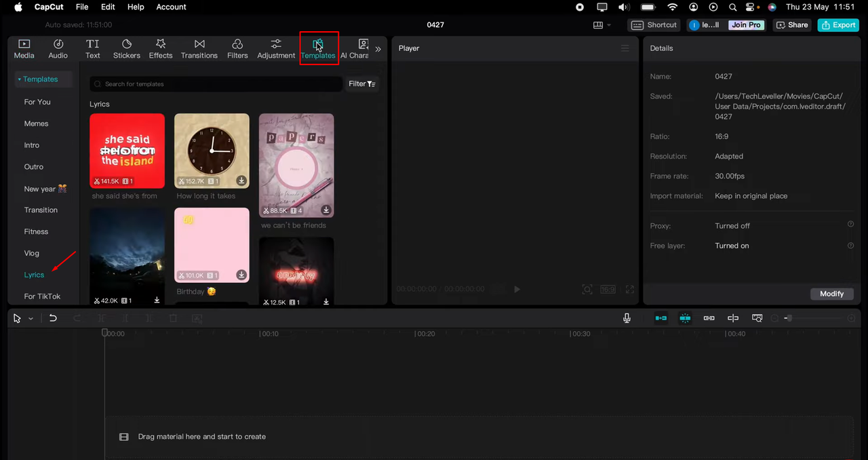Click the Player focus/scan frame icon
The image size is (868, 460).
pos(587,289)
